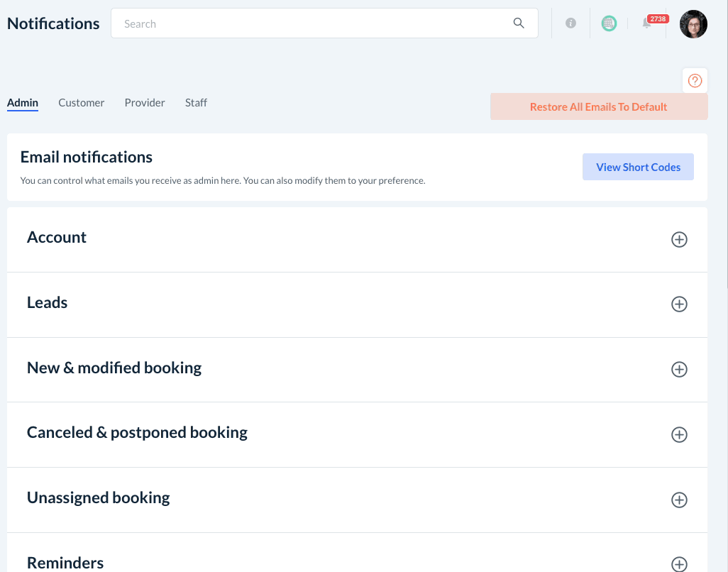Image resolution: width=728 pixels, height=572 pixels.
Task: Switch to the Customer tab
Action: click(82, 103)
